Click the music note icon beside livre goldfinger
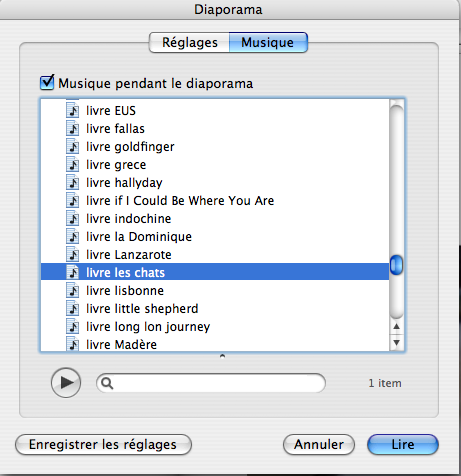The width and height of the screenshot is (461, 476). pyautogui.click(x=73, y=146)
